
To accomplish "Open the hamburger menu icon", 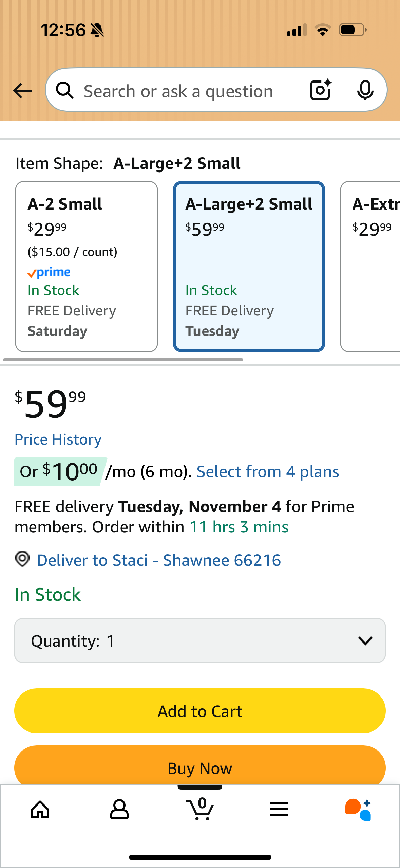I will (x=279, y=810).
